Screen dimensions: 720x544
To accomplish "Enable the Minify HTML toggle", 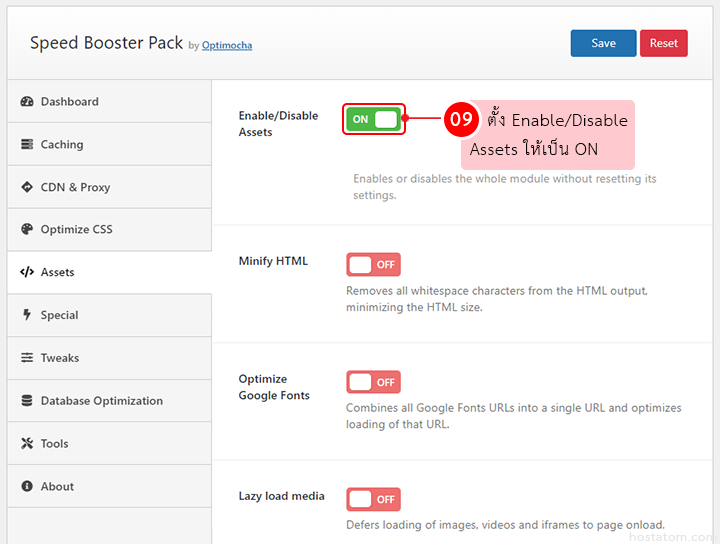I will pos(373,265).
